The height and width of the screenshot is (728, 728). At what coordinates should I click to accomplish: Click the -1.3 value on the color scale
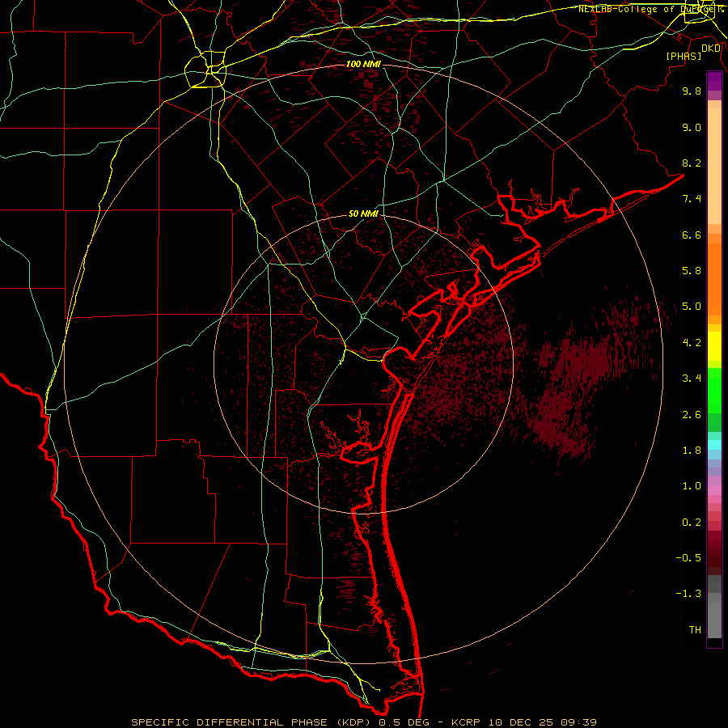point(688,594)
